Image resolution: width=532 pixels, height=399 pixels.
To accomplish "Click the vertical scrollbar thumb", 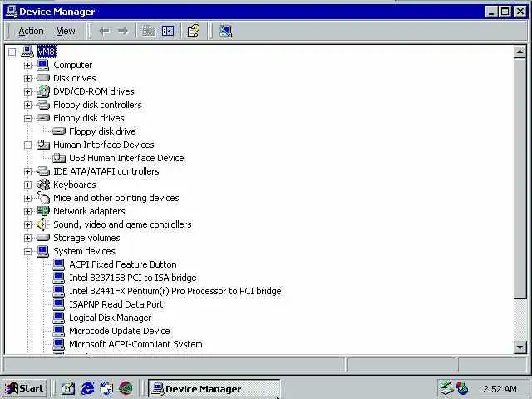I will [520, 178].
